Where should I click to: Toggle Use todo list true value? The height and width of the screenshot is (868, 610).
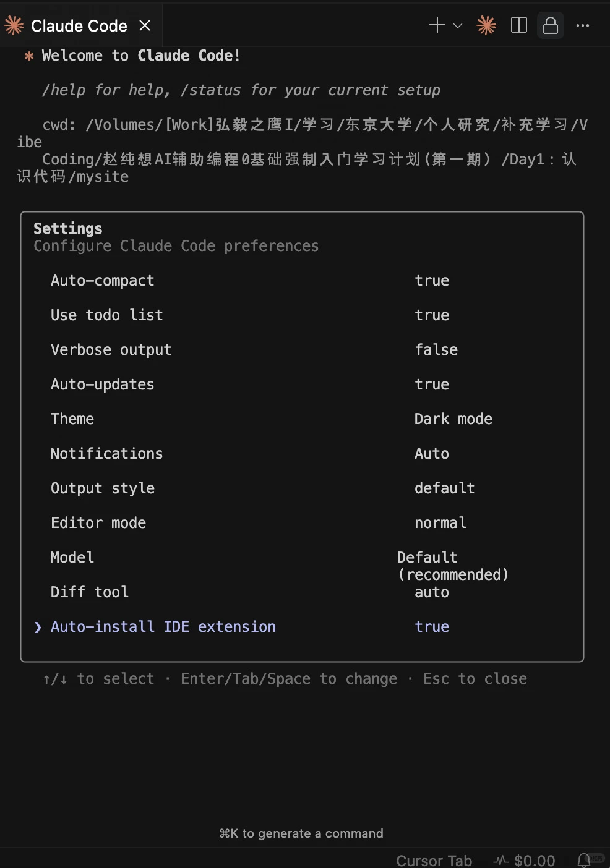pos(432,315)
